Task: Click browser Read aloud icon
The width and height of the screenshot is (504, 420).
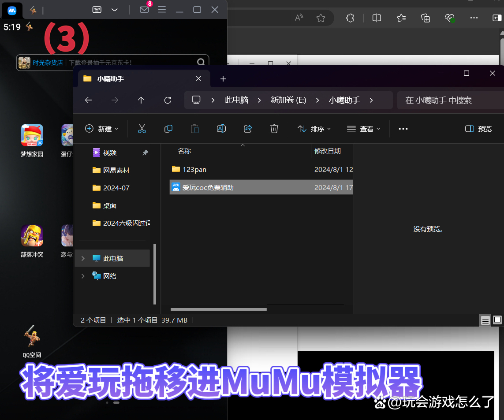Action: [299, 18]
